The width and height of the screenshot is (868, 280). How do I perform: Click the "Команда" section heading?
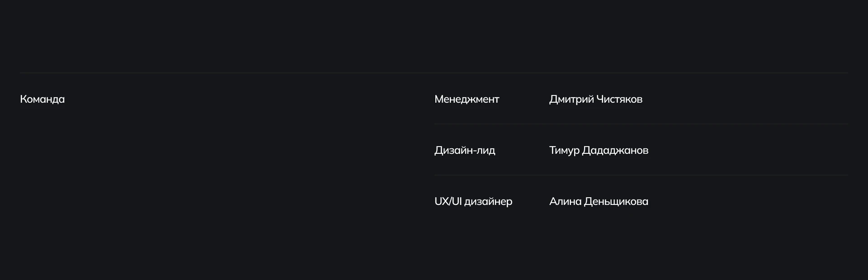(42, 99)
